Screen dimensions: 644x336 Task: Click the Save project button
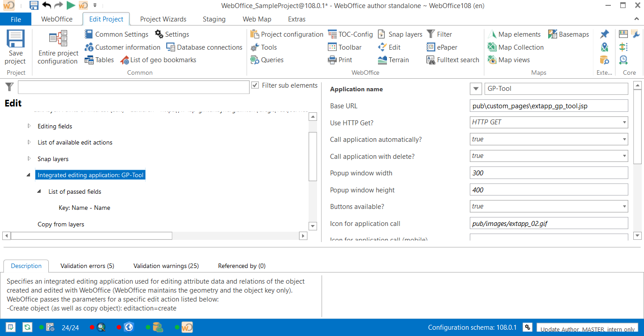point(15,47)
